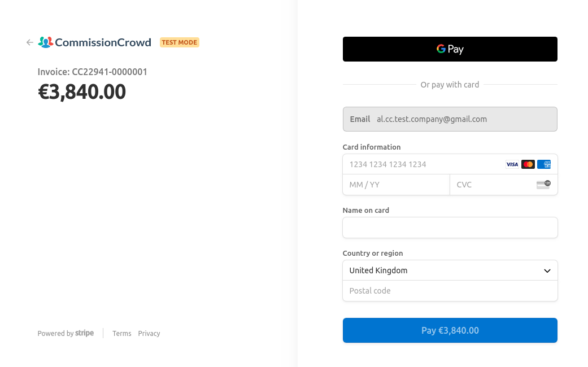Viewport: 588px width, 367px height.
Task: Click the Mastercard icon
Action: tap(528, 164)
